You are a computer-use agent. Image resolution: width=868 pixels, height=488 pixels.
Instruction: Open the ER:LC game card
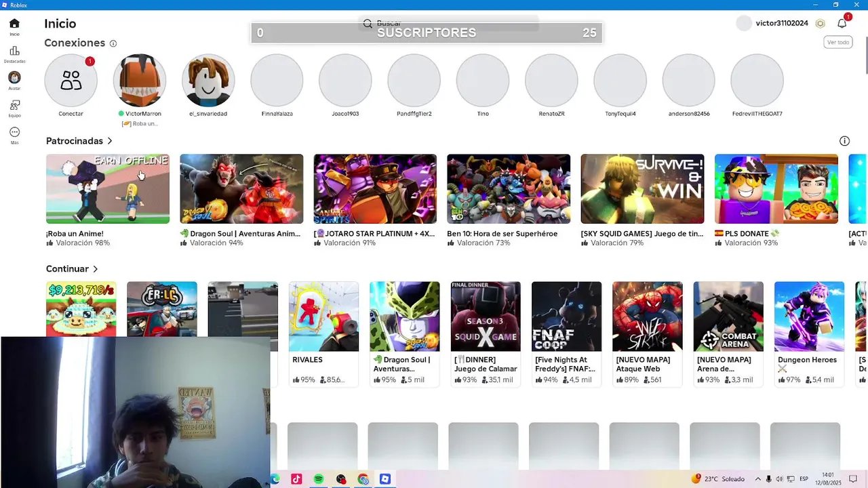click(x=162, y=309)
